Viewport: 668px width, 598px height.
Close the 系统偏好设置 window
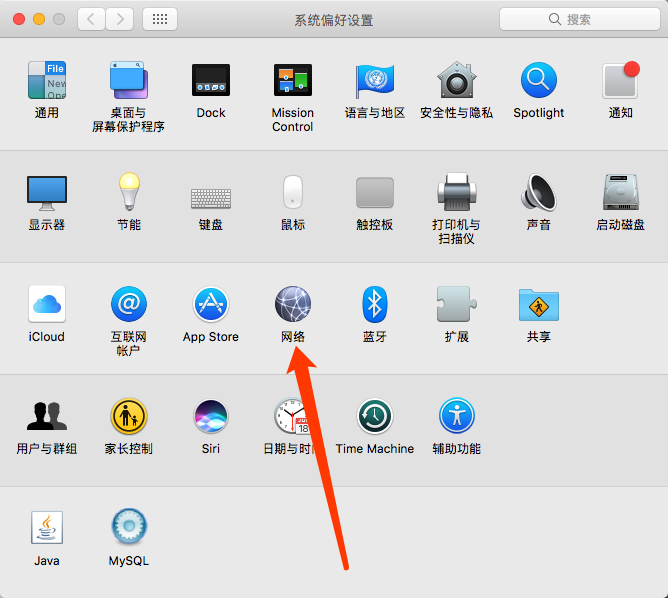(x=19, y=19)
